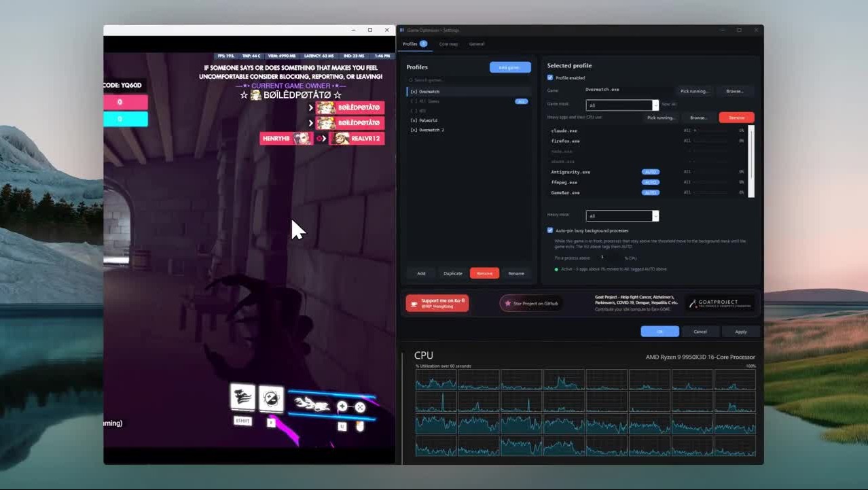Click red Remove button for heavy apps
This screenshot has width=868, height=490.
pos(736,118)
